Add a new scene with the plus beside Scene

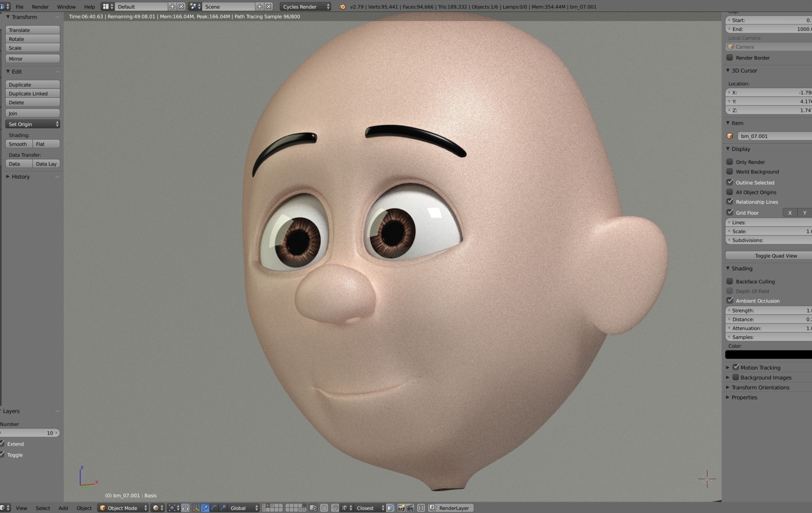[x=260, y=7]
